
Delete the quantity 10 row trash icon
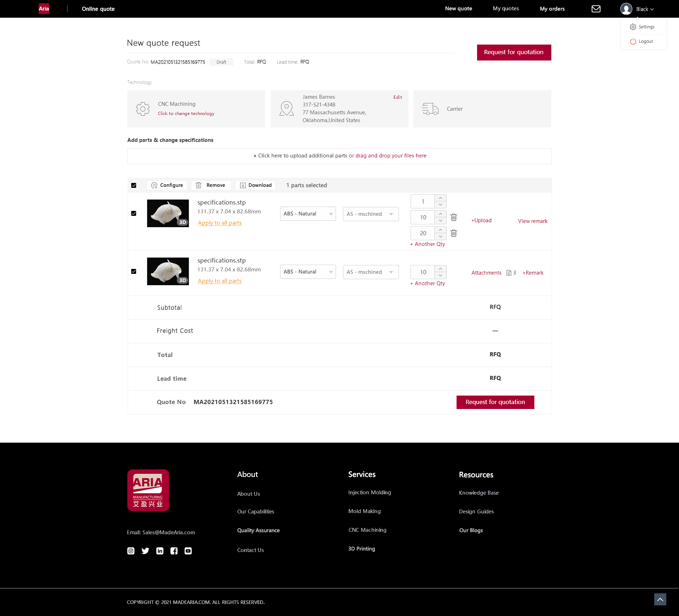click(x=454, y=217)
